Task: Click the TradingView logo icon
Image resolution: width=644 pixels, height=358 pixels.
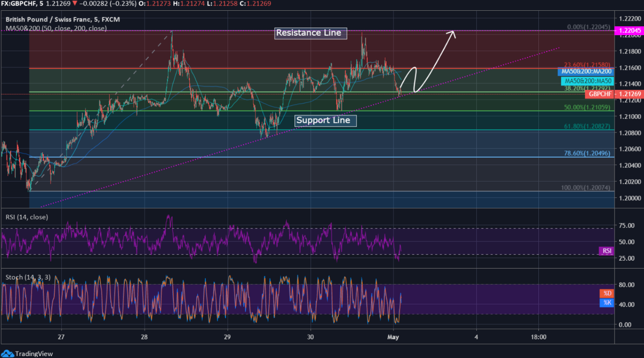Action: [7, 354]
